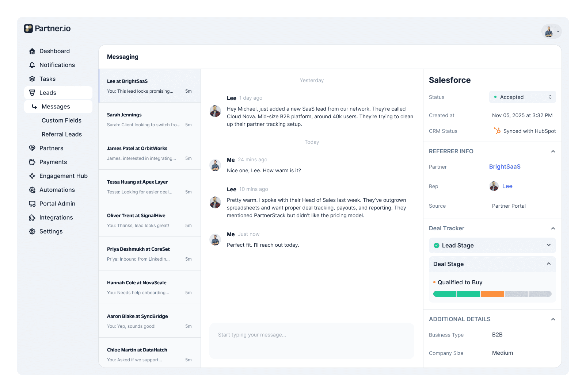Click 'Synced with HubSpot' CRM status text

[x=529, y=131]
